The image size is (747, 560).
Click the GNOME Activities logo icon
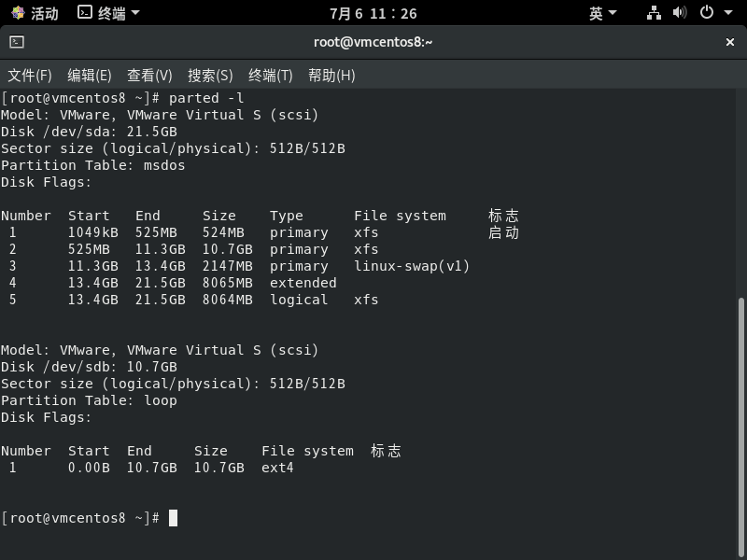18,13
